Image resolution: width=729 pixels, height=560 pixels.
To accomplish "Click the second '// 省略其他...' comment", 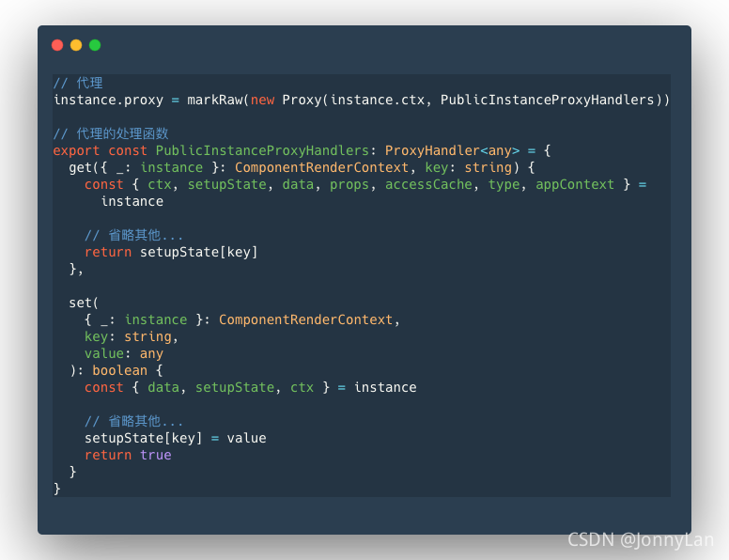I will tap(134, 421).
